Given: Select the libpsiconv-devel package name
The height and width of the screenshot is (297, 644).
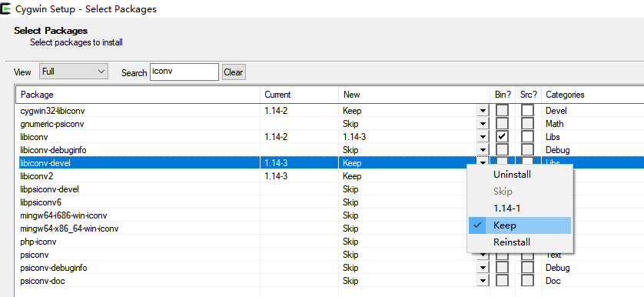Looking at the screenshot, I should point(49,189).
